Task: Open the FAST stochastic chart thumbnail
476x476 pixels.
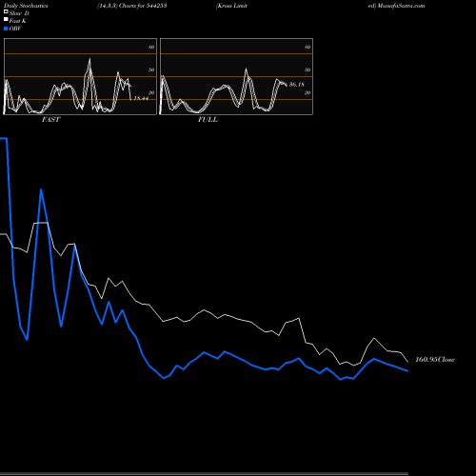Action: (80, 76)
